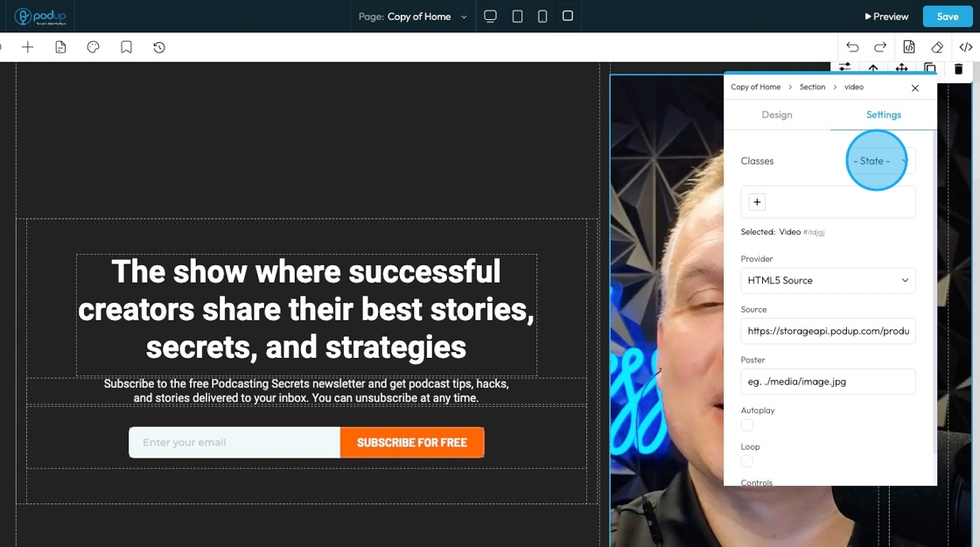Close the video settings panel
This screenshot has height=547, width=980.
click(915, 88)
